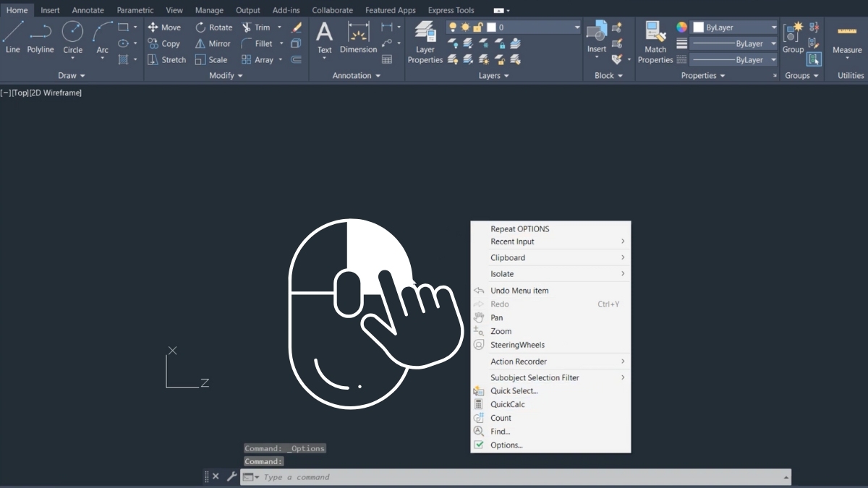The width and height of the screenshot is (868, 488).
Task: Toggle layer 0 lock padlock
Action: tap(477, 27)
